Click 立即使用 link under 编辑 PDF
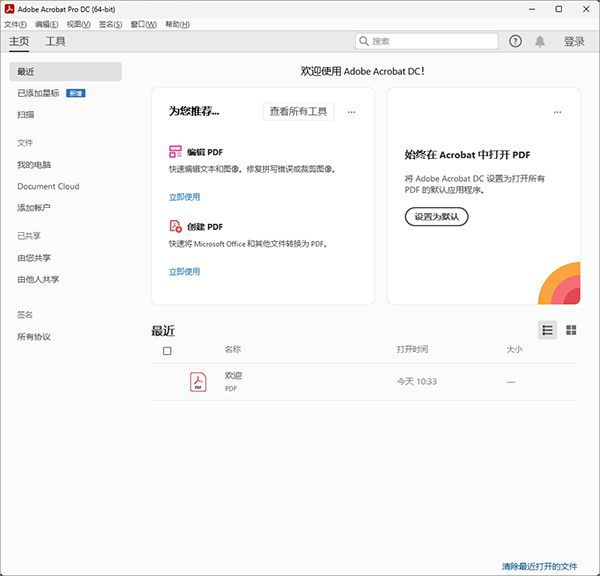Viewport: 600px width, 576px height. (x=184, y=197)
